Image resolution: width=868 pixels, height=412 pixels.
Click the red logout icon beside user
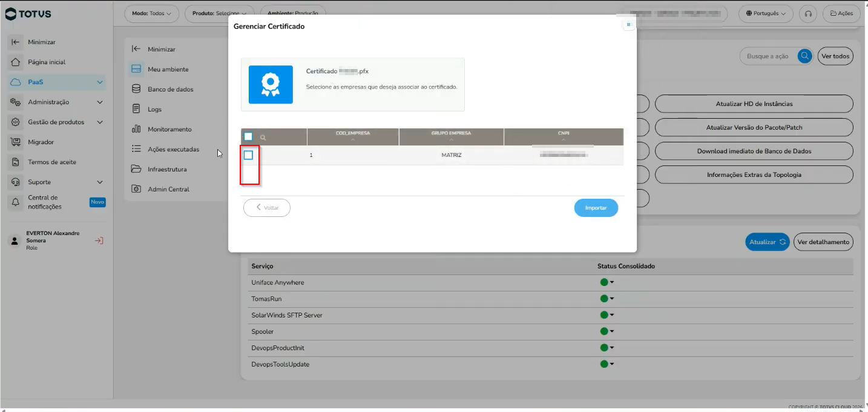(x=99, y=241)
